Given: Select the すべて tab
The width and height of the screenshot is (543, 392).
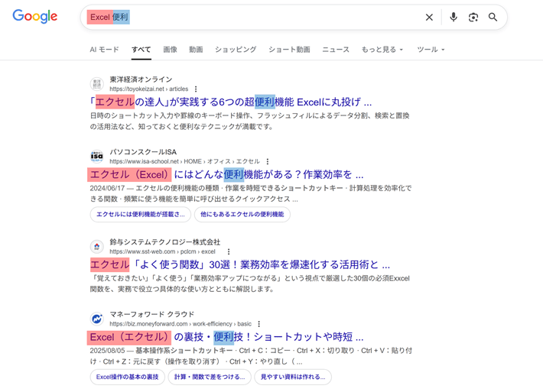Looking at the screenshot, I should pos(141,50).
